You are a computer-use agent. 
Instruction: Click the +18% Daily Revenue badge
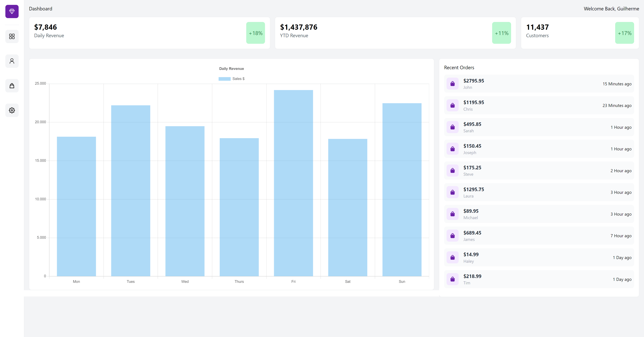pos(255,33)
